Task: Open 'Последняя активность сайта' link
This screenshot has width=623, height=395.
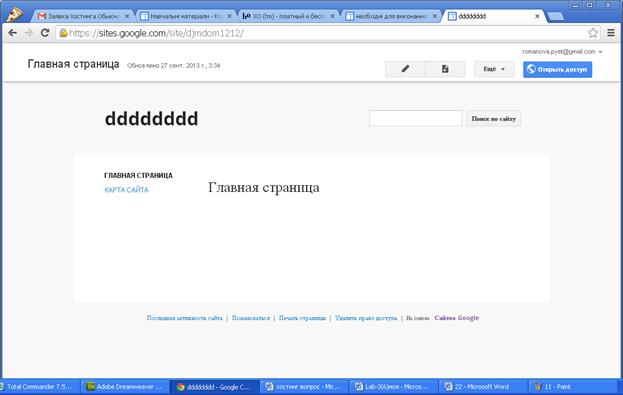Action: 185,318
